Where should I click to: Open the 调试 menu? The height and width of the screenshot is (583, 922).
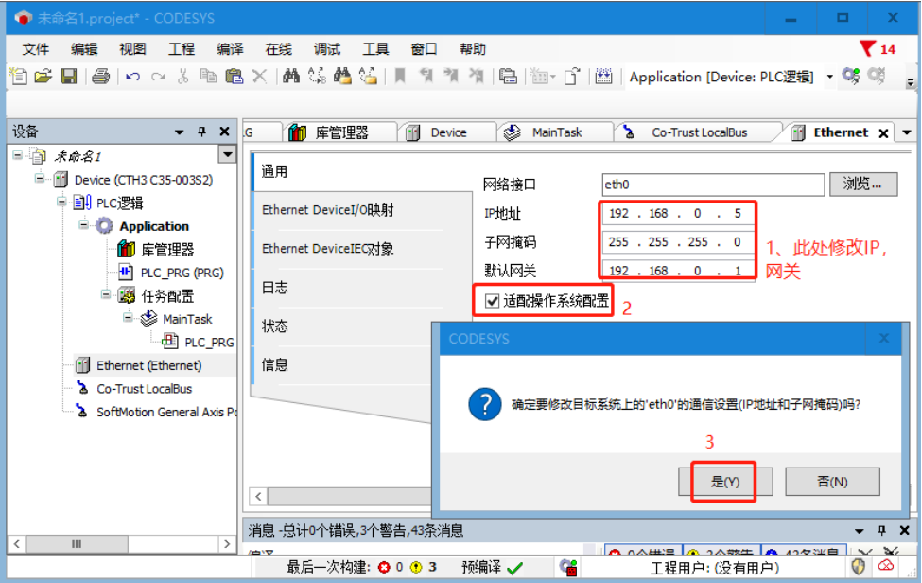coord(326,49)
